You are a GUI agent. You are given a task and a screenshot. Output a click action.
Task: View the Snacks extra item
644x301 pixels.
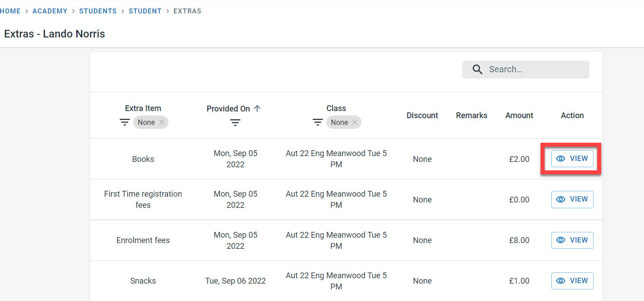[x=572, y=281]
